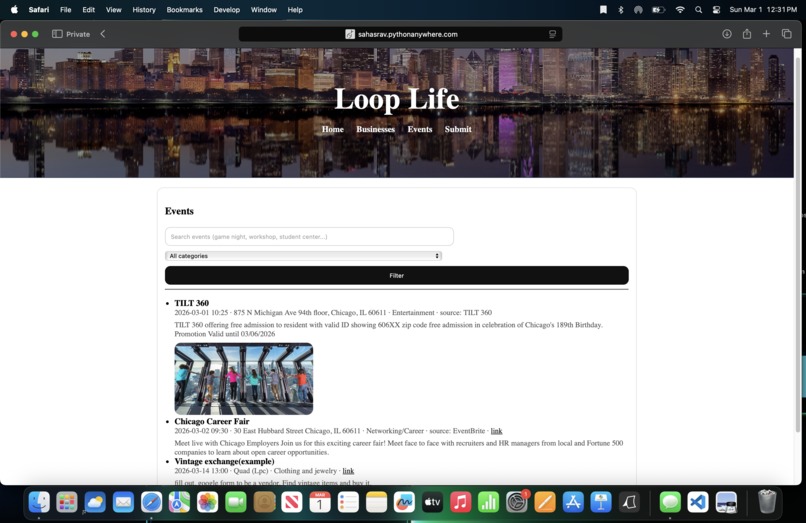Open Maps app in the Dock
This screenshot has height=523, width=806.
[179, 502]
